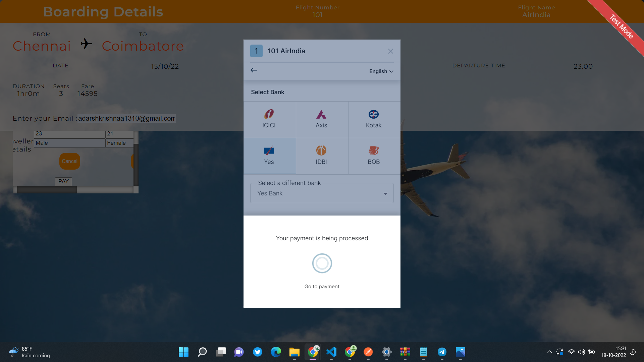Select ICICI as the payment bank
The image size is (644, 362).
coord(269,119)
